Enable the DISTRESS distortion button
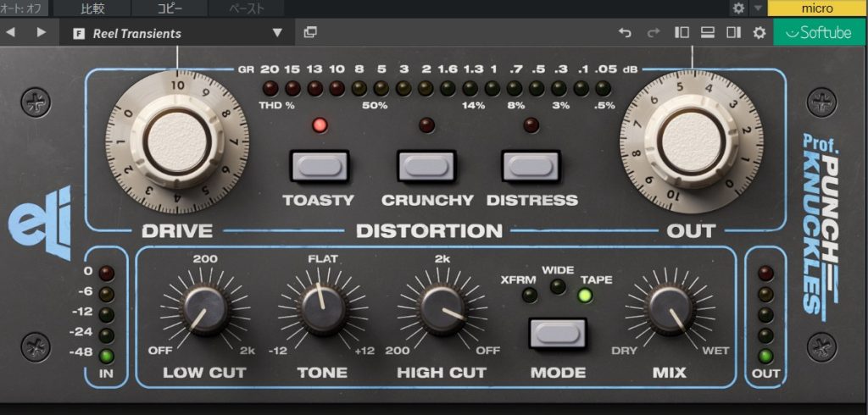 (x=531, y=167)
